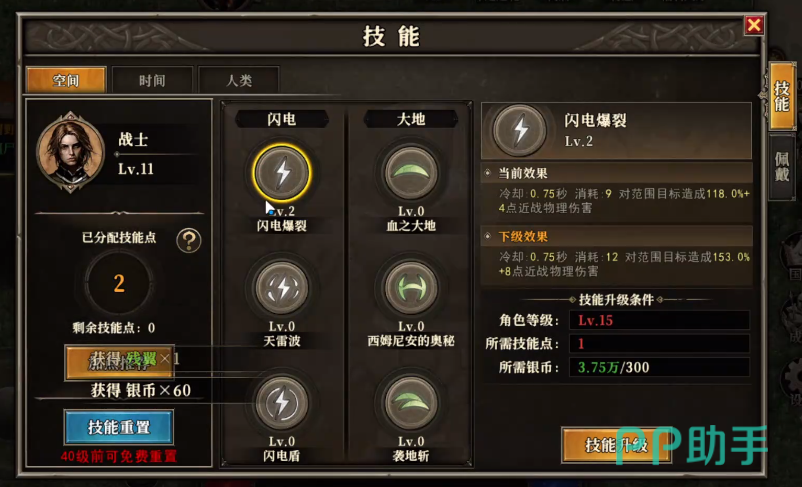Open the 技能 side tab

(782, 96)
